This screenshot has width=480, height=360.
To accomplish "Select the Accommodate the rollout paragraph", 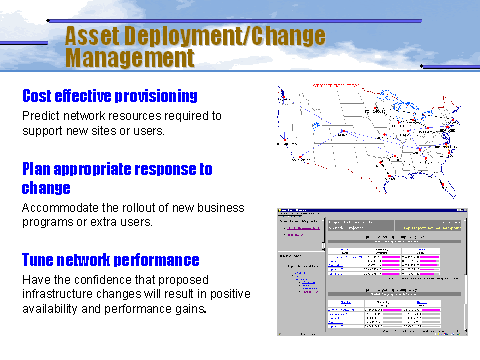I will (133, 215).
